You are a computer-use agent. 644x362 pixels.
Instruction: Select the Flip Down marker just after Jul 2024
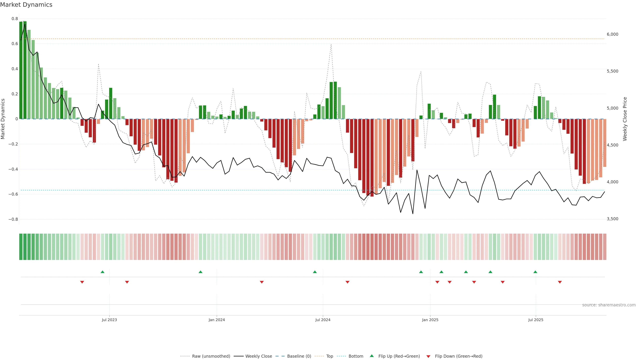tap(347, 282)
